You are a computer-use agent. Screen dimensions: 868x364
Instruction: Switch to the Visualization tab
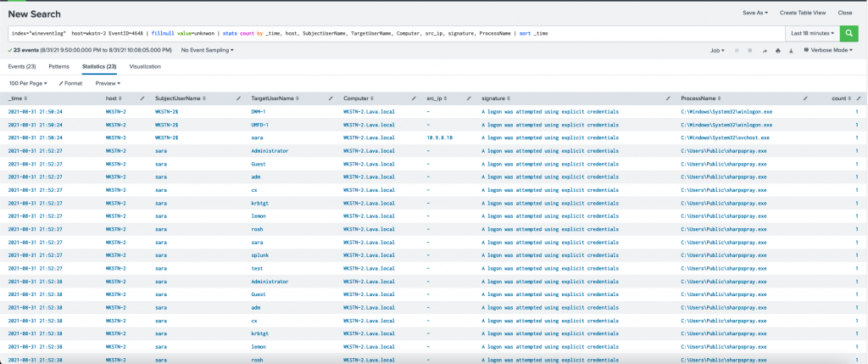point(145,66)
